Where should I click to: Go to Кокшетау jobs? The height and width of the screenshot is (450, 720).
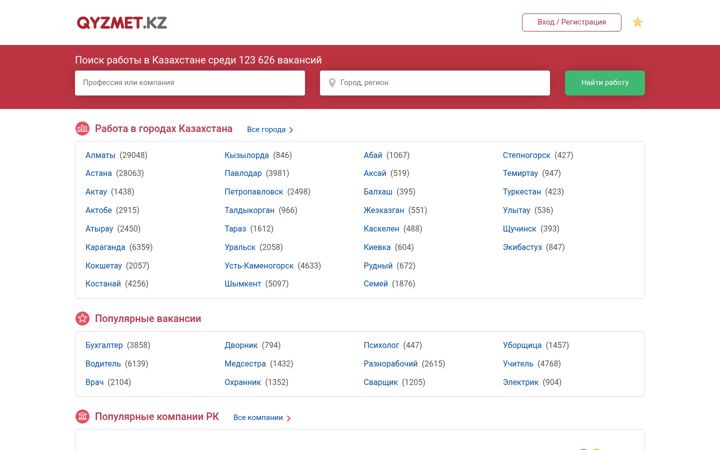(103, 265)
